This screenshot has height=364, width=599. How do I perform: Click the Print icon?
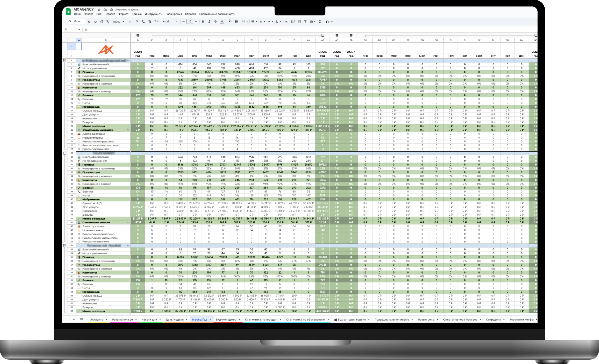coord(101,22)
